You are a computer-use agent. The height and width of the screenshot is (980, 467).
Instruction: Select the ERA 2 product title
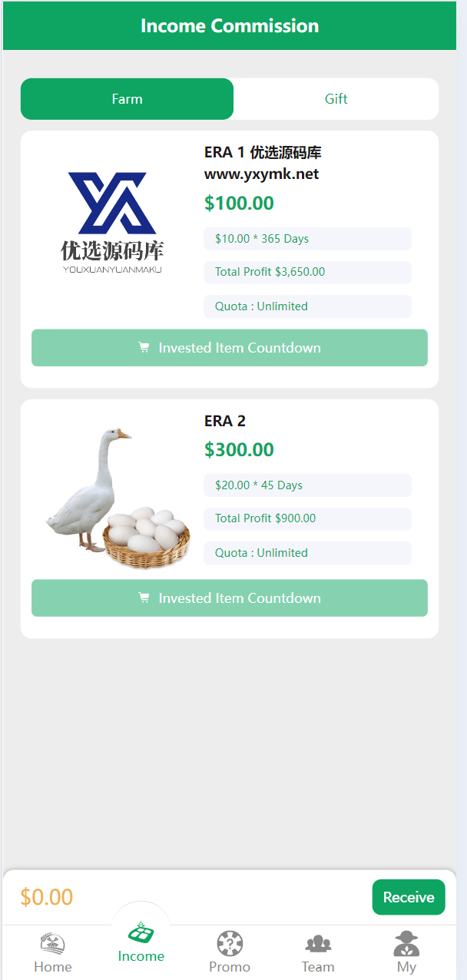click(x=225, y=421)
